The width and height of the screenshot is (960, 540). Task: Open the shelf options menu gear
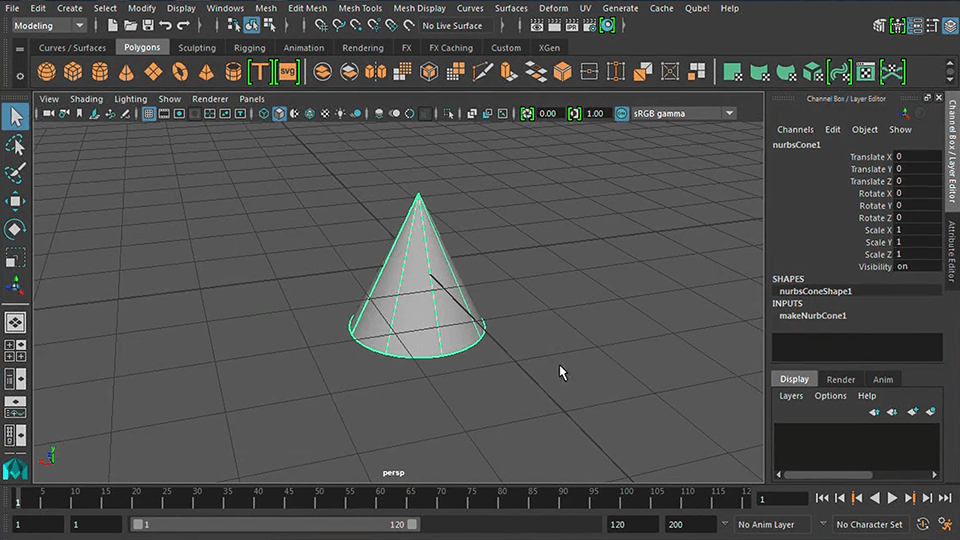click(x=20, y=76)
